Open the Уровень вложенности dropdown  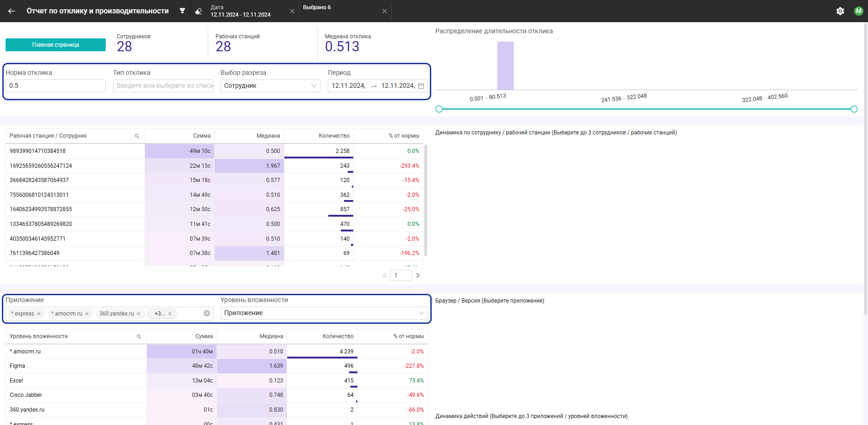(x=324, y=313)
